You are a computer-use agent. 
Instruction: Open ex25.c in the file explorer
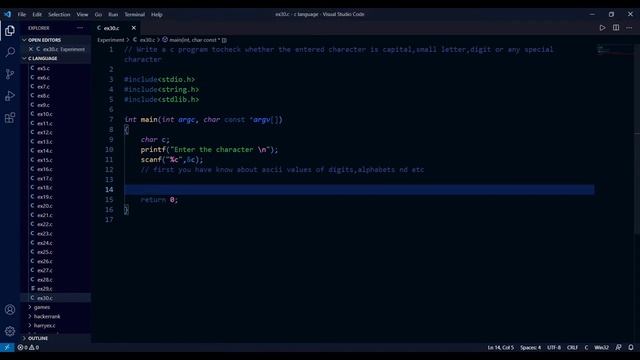pos(44,252)
